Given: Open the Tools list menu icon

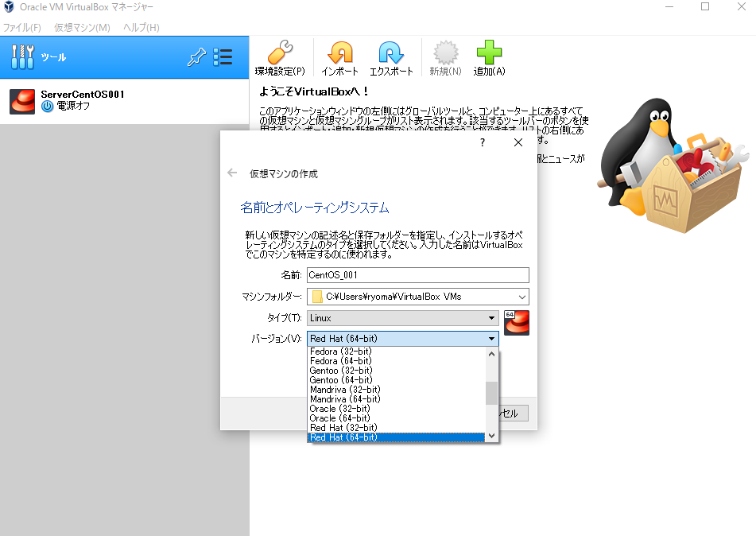Looking at the screenshot, I should coord(223,57).
